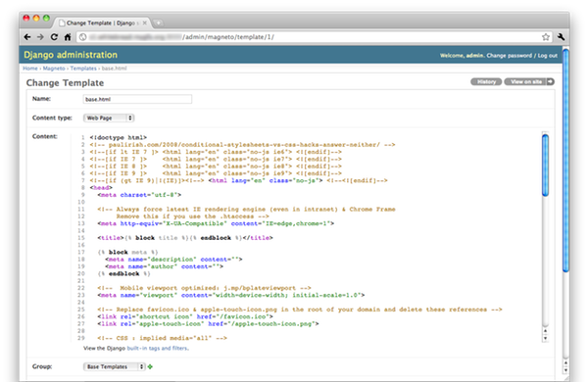Click apple-touch-icon link line 27
The image size is (588, 382).
208,324
